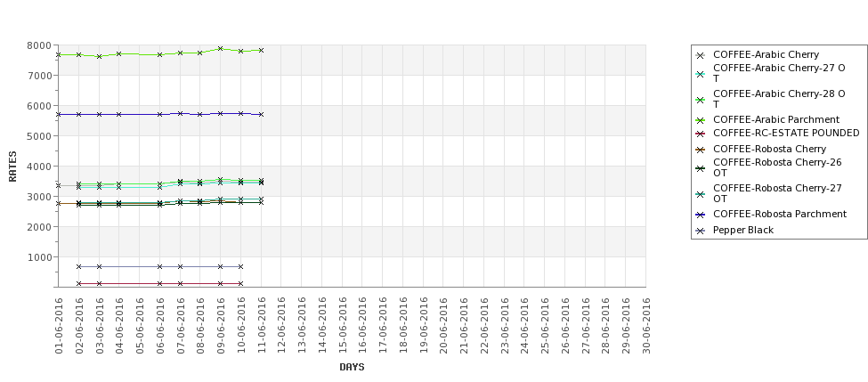
Task: Click the DAYS axis title
Action: pyautogui.click(x=352, y=367)
